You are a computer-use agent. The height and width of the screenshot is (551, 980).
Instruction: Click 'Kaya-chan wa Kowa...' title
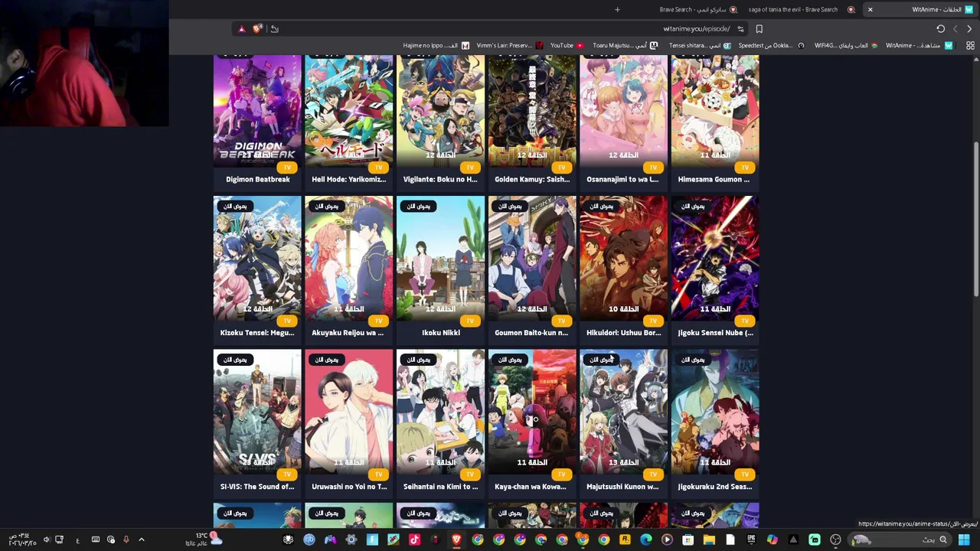(x=531, y=487)
